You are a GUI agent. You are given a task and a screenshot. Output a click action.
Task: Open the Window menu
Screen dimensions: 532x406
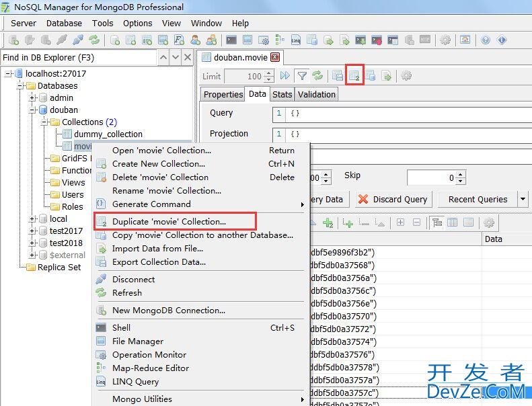point(206,24)
